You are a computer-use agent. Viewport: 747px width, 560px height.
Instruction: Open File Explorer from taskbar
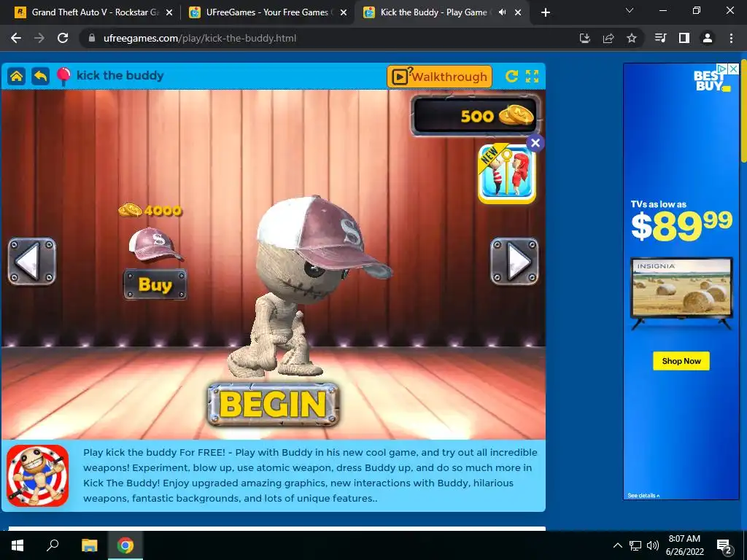(x=89, y=545)
